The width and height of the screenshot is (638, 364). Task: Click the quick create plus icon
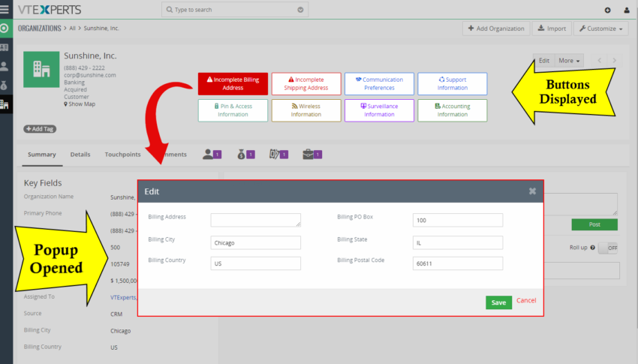[x=607, y=11]
